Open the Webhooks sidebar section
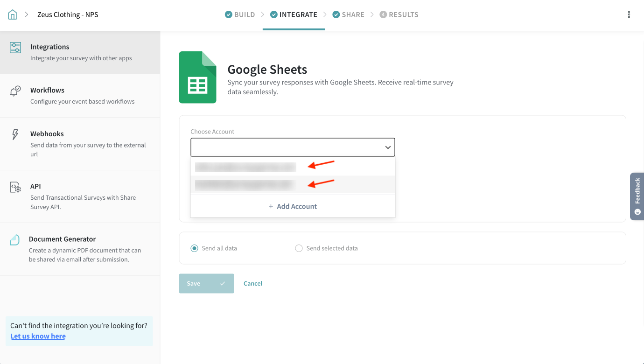This screenshot has width=644, height=364. click(80, 144)
